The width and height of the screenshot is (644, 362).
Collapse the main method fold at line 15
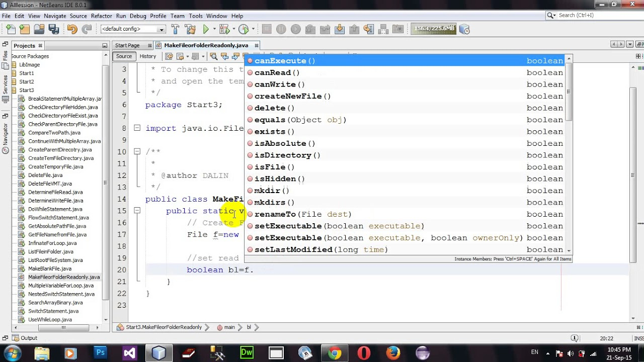click(x=137, y=210)
